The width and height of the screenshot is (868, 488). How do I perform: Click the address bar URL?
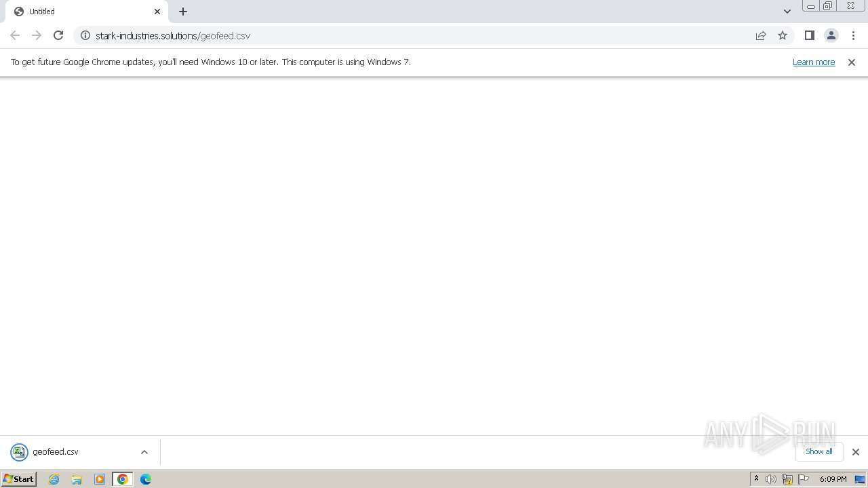pyautogui.click(x=173, y=35)
